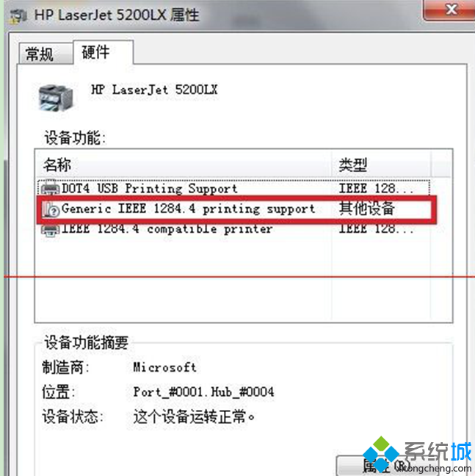
Task: Click the Generic IEEE 1284.4 unknown-device icon
Action: [x=51, y=209]
